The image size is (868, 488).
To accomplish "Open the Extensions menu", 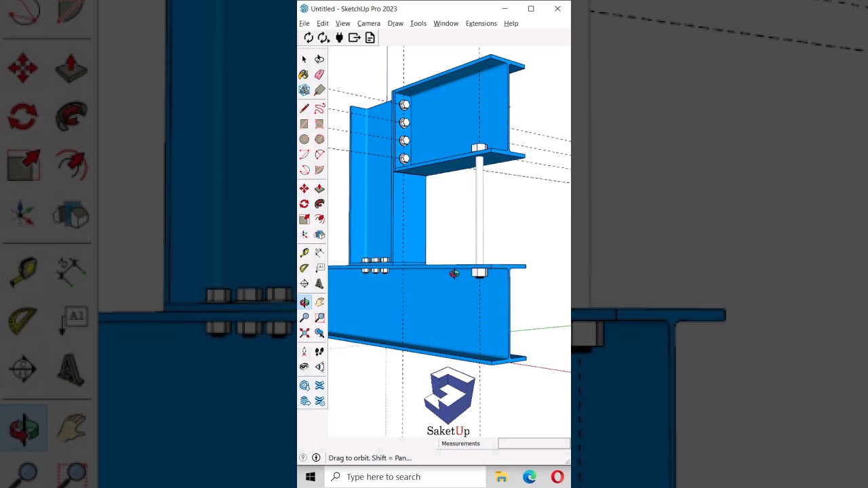I will click(x=481, y=23).
